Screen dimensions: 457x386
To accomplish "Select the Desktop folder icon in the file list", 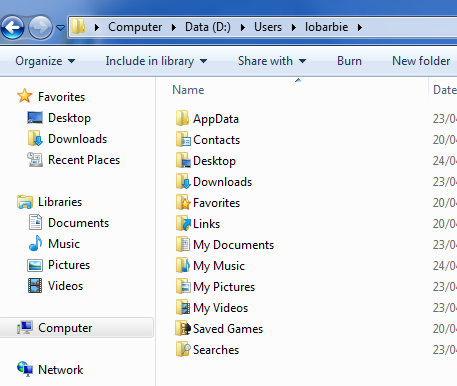I will click(183, 160).
